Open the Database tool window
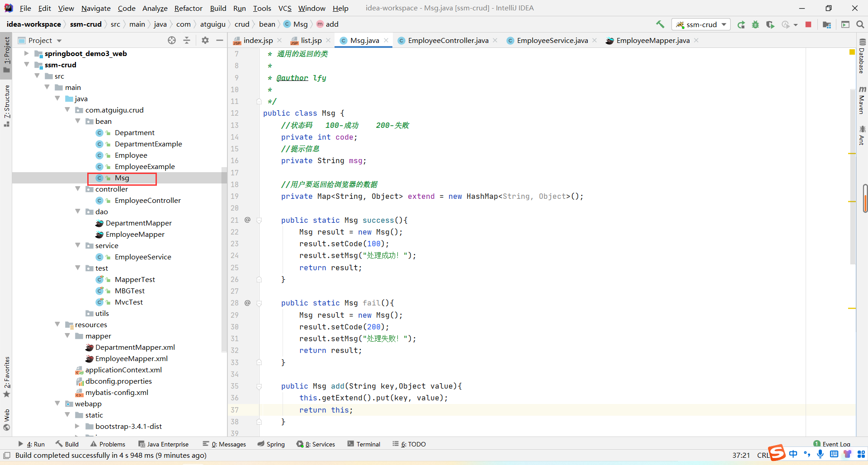This screenshot has height=465, width=868. click(x=862, y=56)
